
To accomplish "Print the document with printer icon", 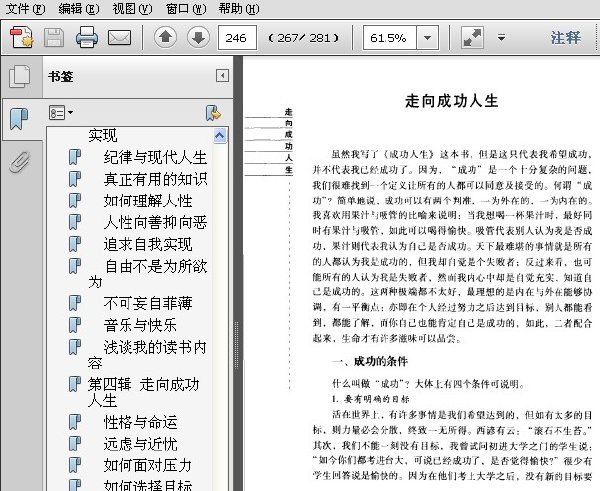I will tap(86, 38).
